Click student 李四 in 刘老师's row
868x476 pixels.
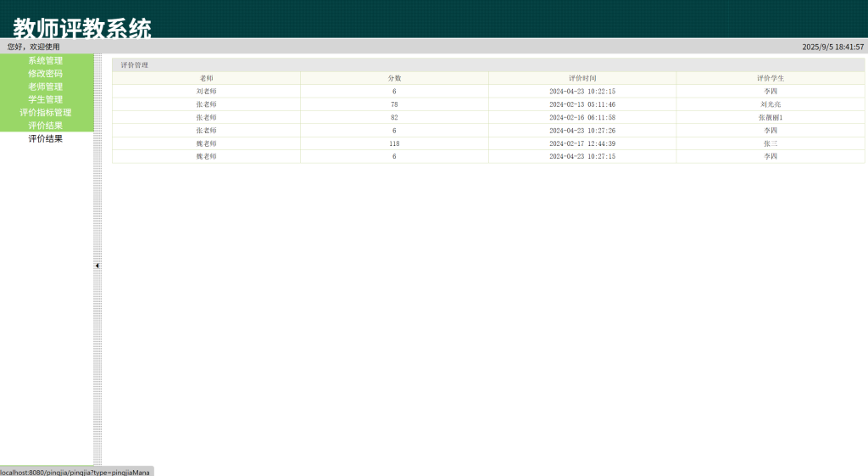(x=771, y=92)
